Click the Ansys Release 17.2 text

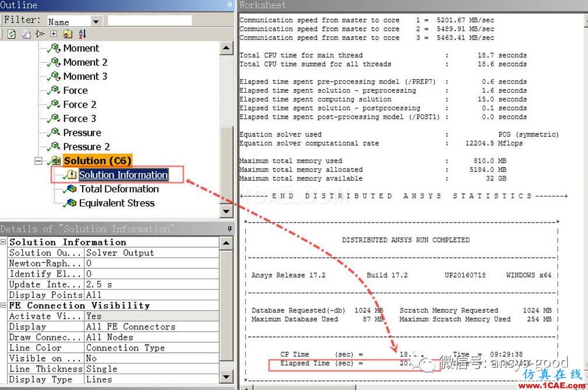tap(288, 275)
